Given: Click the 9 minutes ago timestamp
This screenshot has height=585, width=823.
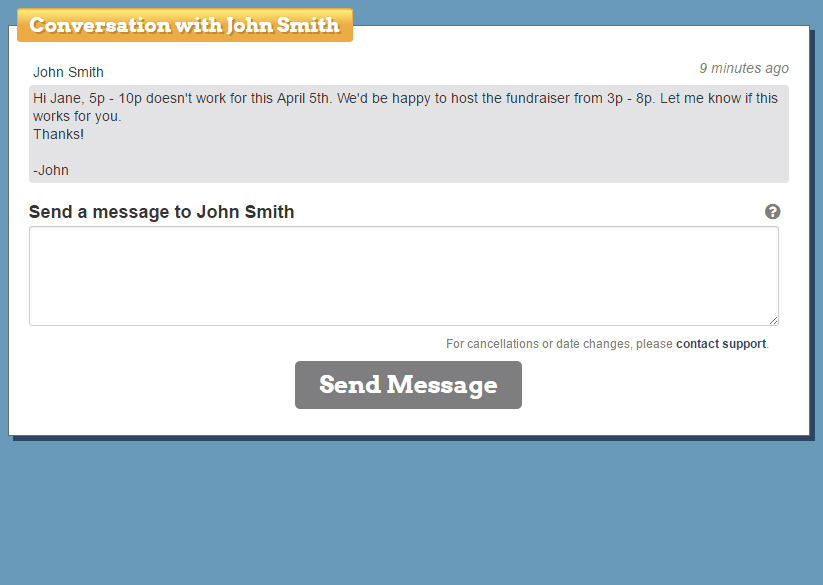Looking at the screenshot, I should click(x=743, y=69).
